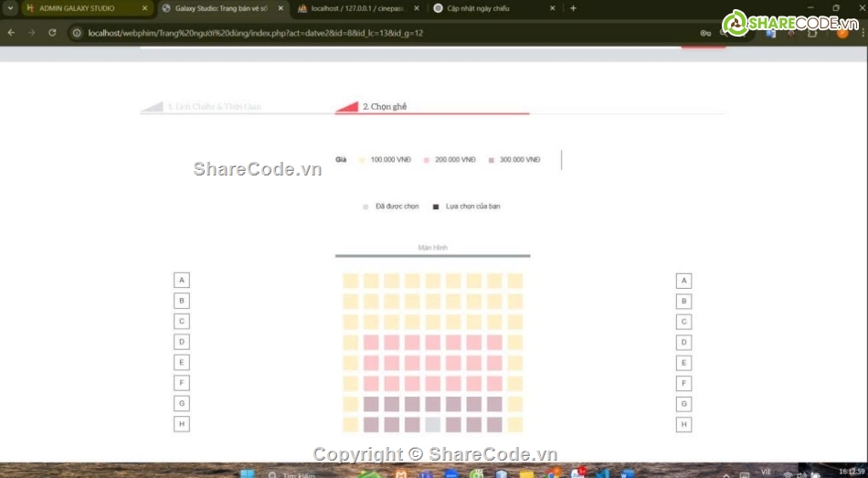Screen dimensions: 868x478
Task: Close the localhost cinepass phpMyAdmin tab
Action: point(417,8)
